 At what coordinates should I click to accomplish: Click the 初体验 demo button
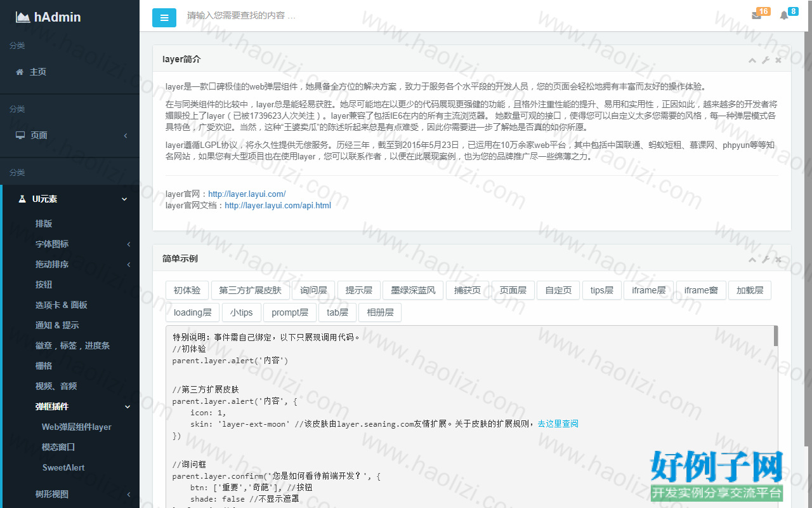point(187,290)
